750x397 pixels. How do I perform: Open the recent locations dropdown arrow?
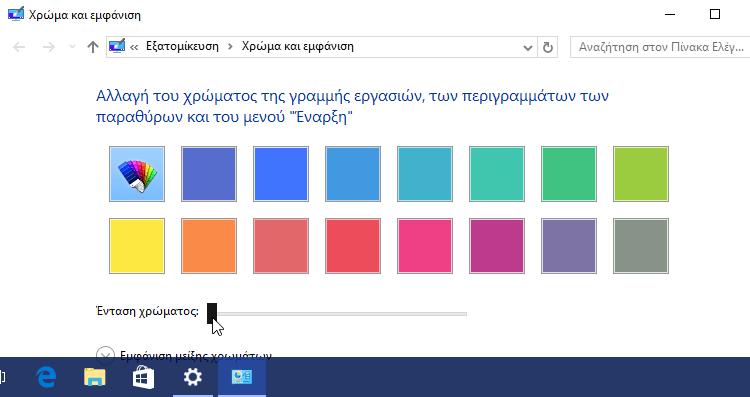[x=73, y=47]
